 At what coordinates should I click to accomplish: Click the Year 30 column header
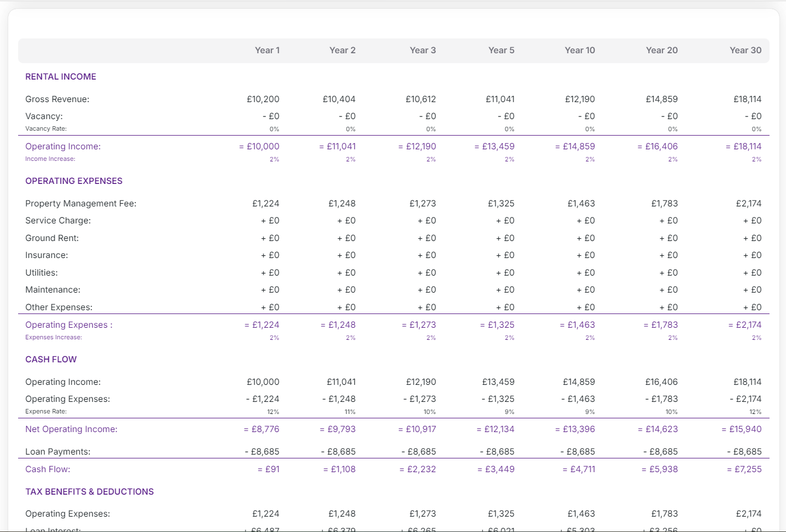[x=745, y=50]
